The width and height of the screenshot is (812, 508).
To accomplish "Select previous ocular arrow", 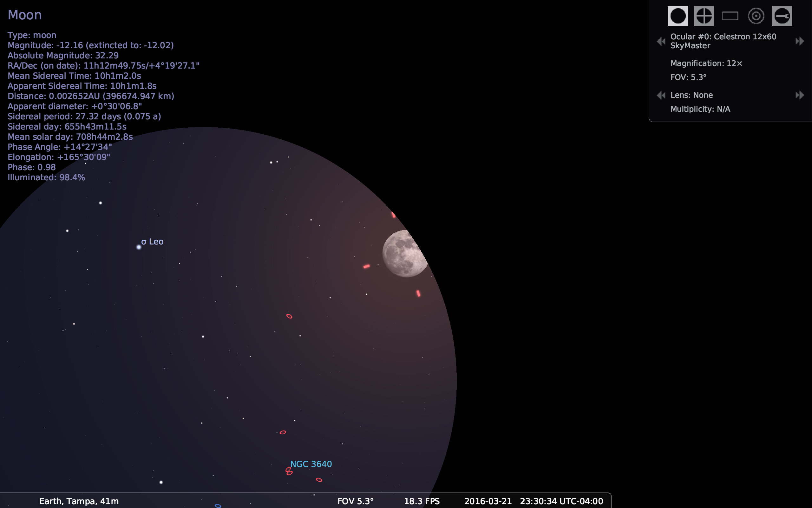I will click(661, 41).
